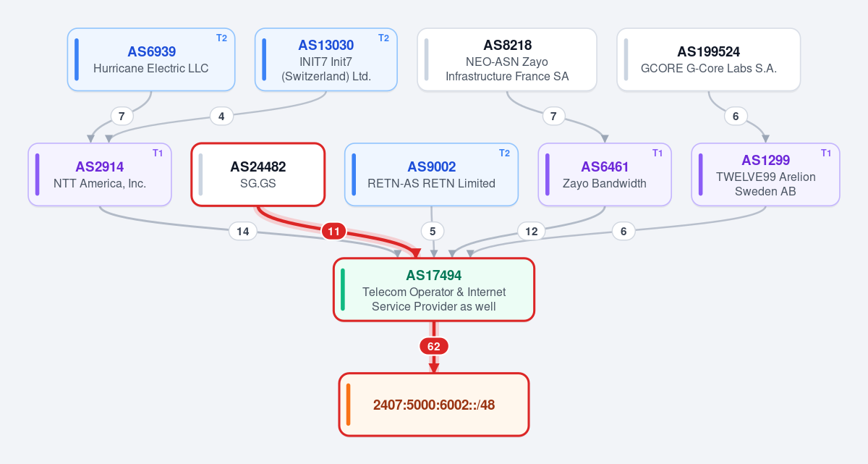Viewport: 868px width, 464px height.
Task: Click the red edge badge labeled 11
Action: (333, 232)
